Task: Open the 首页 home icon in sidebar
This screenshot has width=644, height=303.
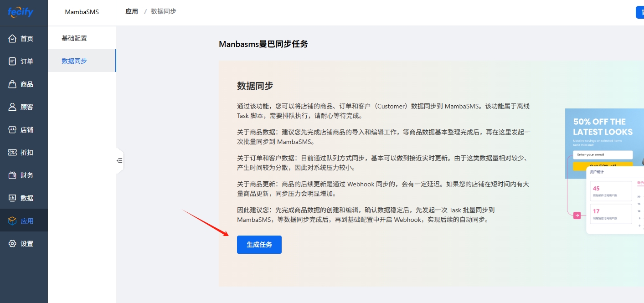Action: tap(13, 39)
